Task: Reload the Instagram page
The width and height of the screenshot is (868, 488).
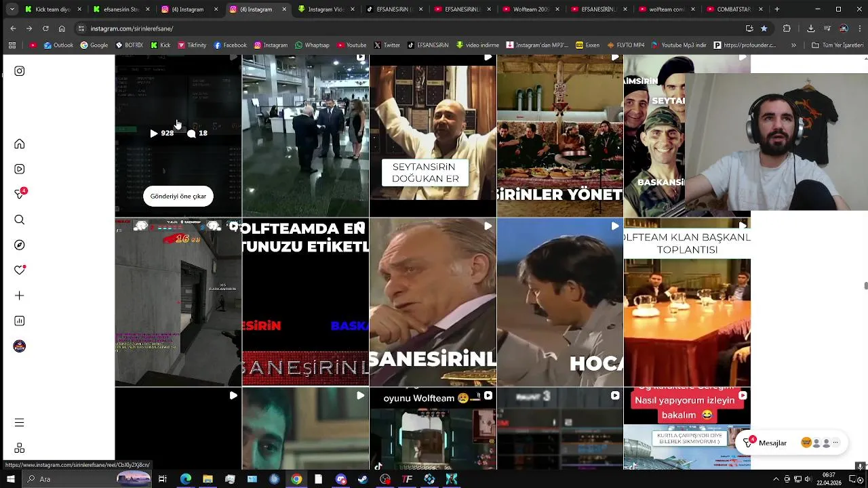Action: pos(45,28)
